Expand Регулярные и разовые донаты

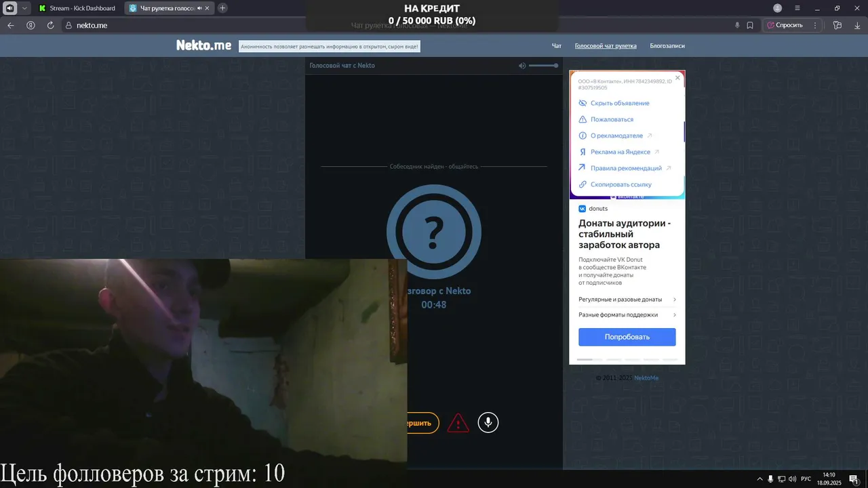(627, 300)
